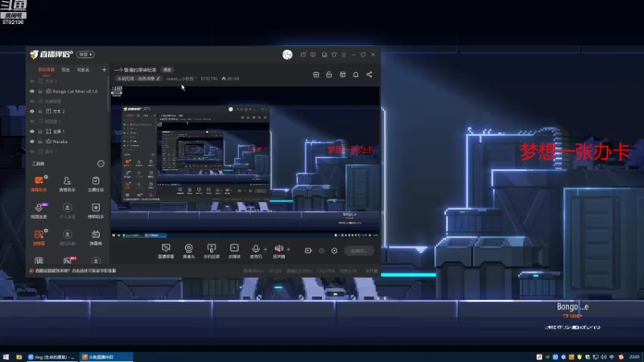Open the Windows Start button
The image size is (644, 362).
[x=6, y=357]
